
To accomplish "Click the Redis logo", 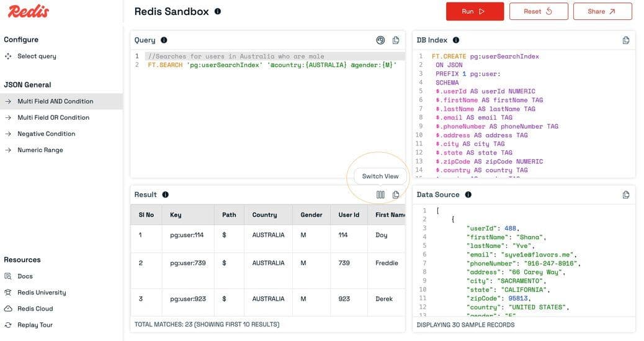I will pos(28,11).
